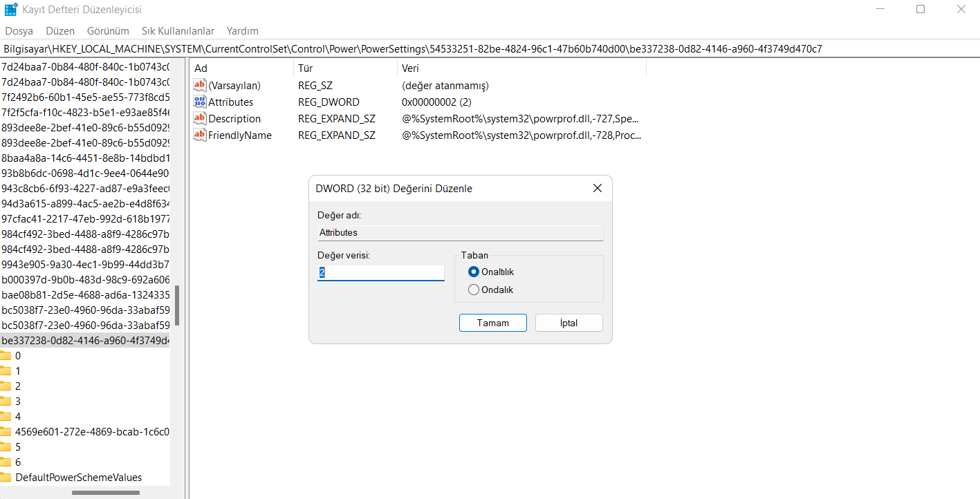Click the powrprof.dll,-728 data cell
The image size is (980, 499).
pyautogui.click(x=522, y=135)
